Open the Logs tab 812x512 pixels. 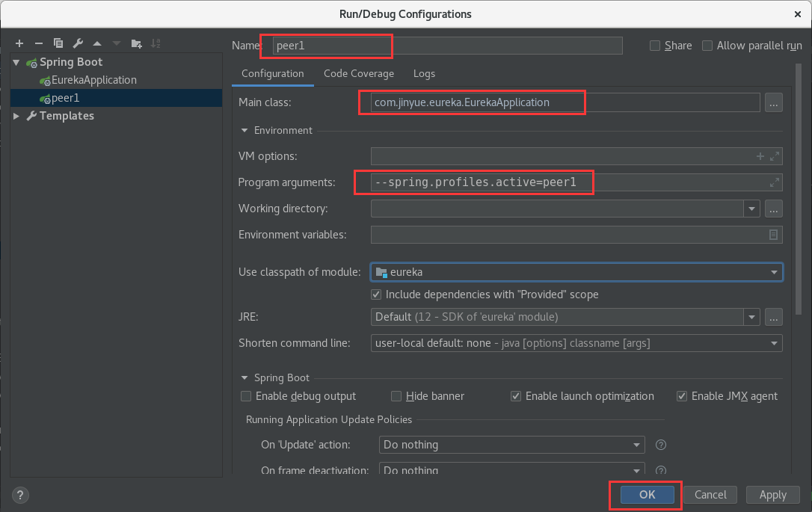point(424,73)
